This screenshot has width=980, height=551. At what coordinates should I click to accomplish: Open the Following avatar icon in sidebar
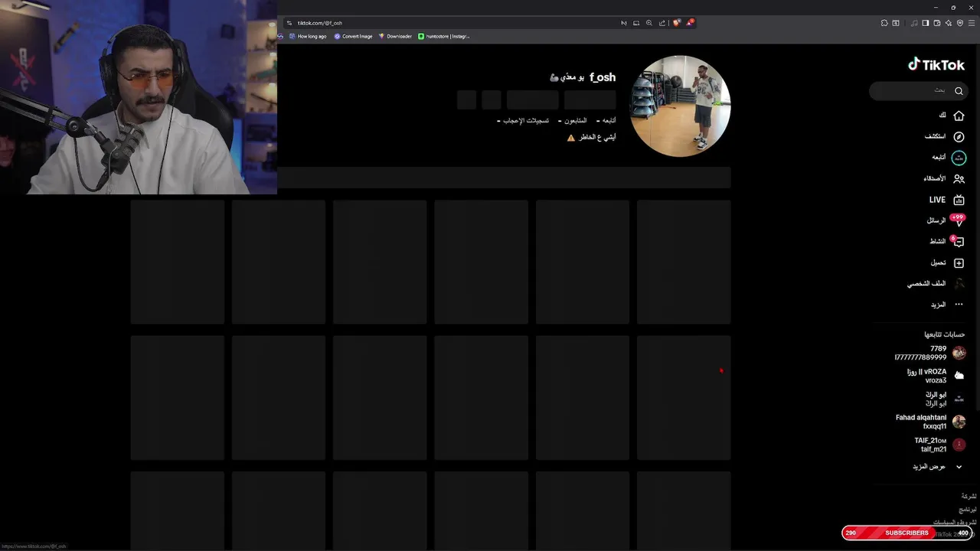point(959,158)
